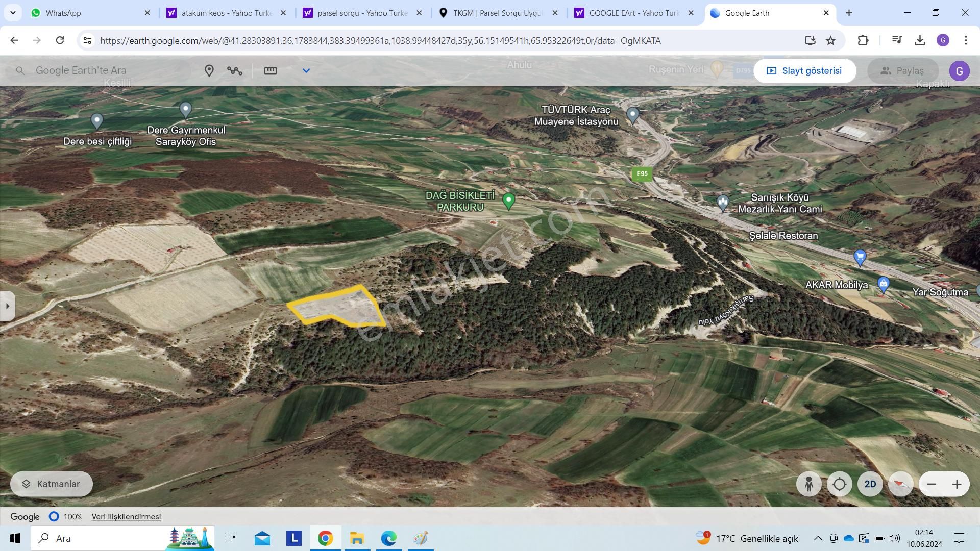Click the my-location crosshair control
980x551 pixels.
(840, 484)
